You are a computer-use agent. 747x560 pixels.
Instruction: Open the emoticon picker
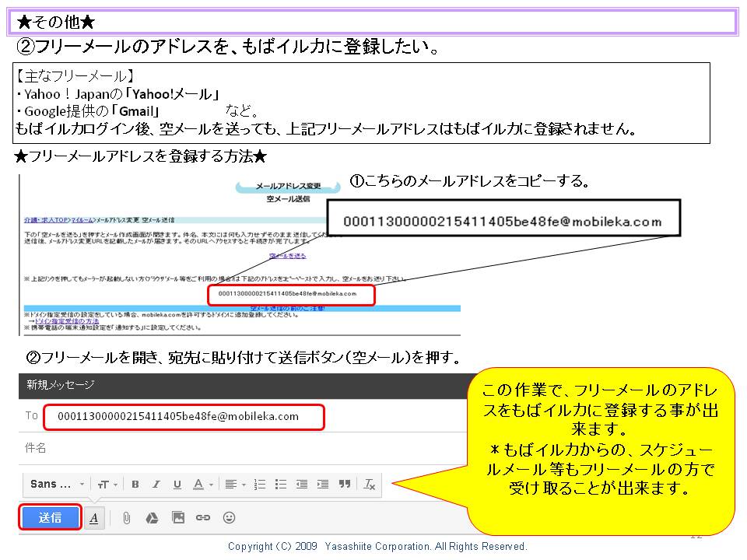[229, 518]
